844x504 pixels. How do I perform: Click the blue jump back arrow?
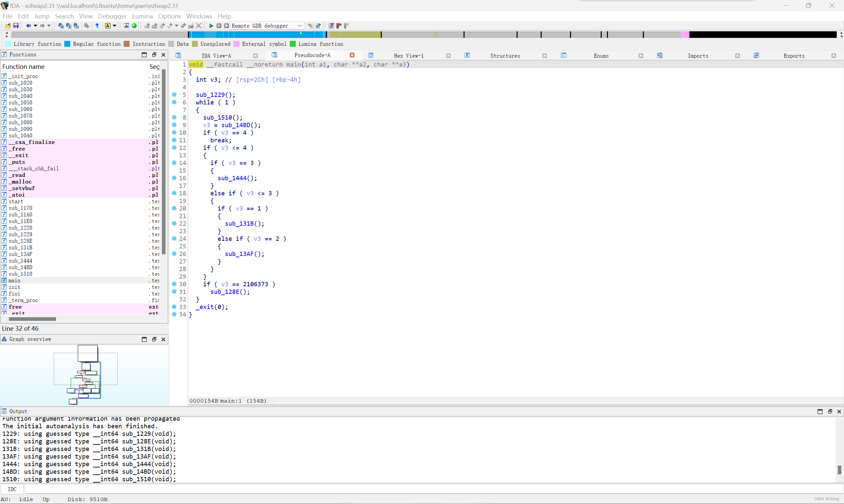[x=28, y=26]
